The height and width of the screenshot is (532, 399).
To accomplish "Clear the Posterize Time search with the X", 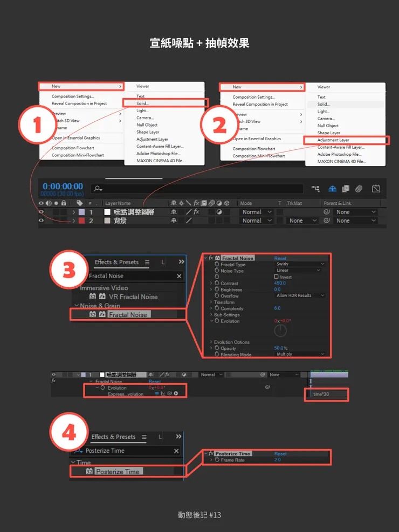I will point(176,451).
